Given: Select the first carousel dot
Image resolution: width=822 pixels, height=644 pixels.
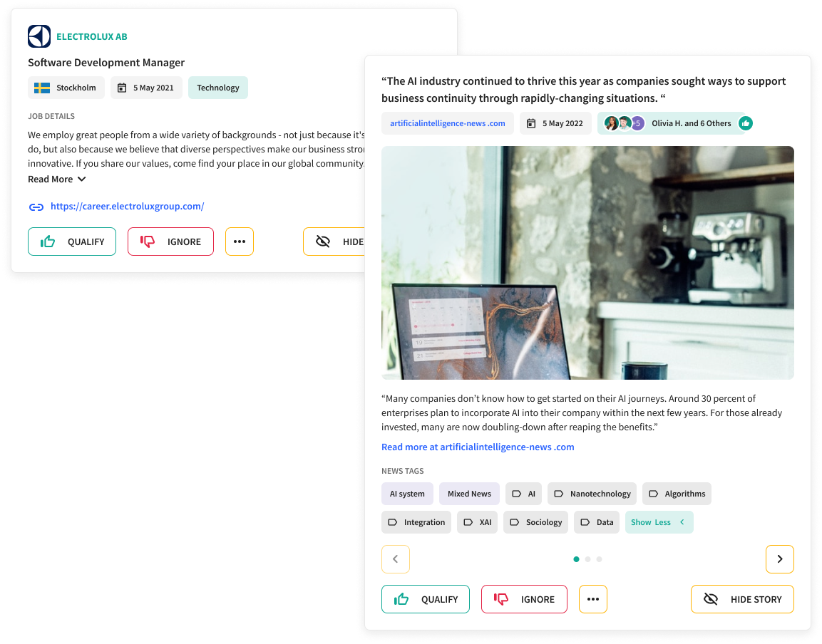Looking at the screenshot, I should point(576,559).
